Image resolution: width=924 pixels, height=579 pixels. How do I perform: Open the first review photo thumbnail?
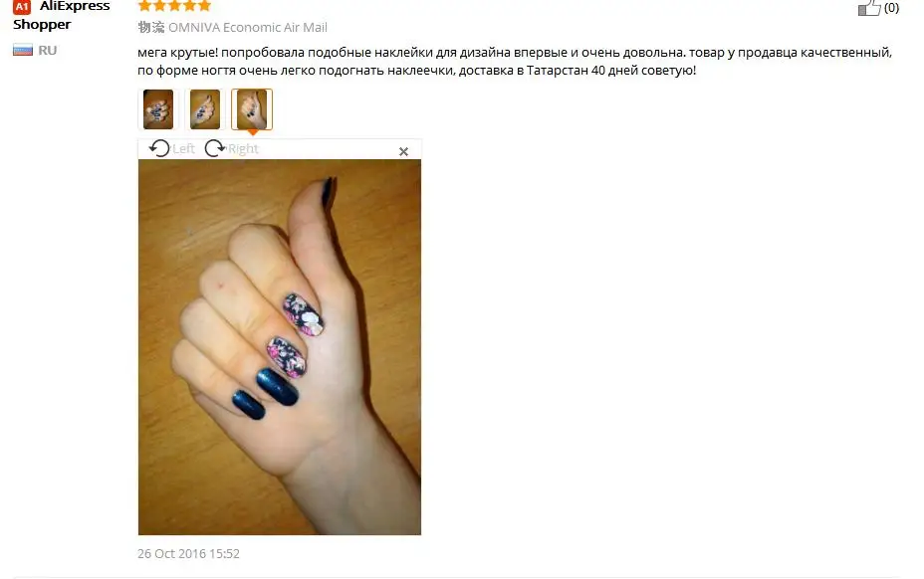(x=158, y=109)
